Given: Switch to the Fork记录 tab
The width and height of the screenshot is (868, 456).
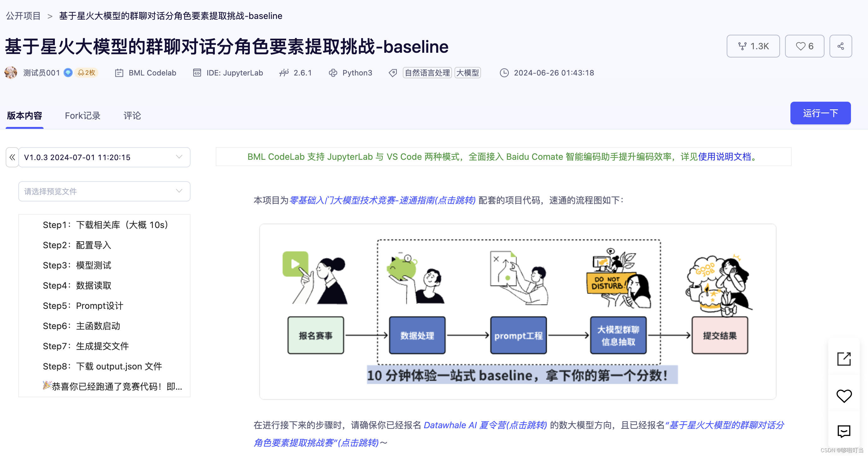Looking at the screenshot, I should 83,116.
